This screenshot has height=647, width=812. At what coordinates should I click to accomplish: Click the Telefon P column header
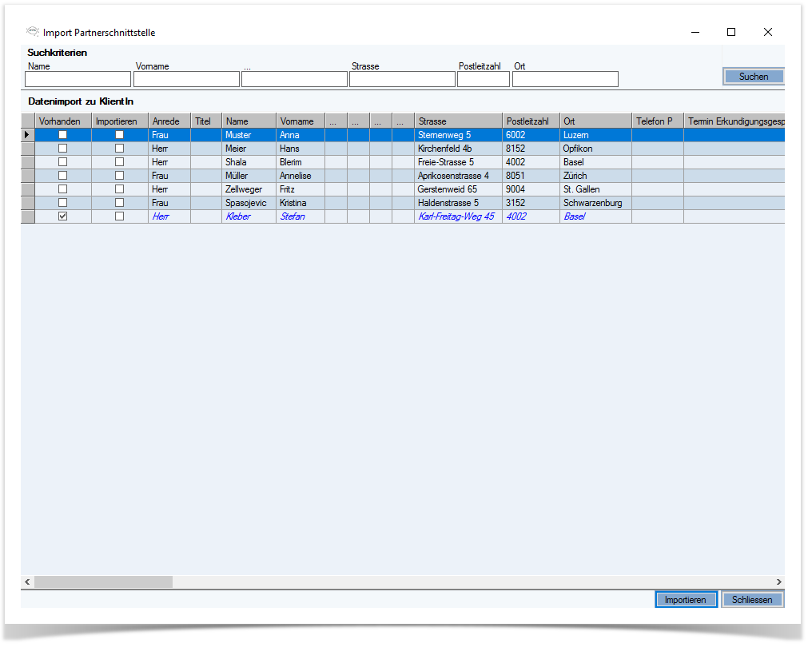[x=658, y=121]
